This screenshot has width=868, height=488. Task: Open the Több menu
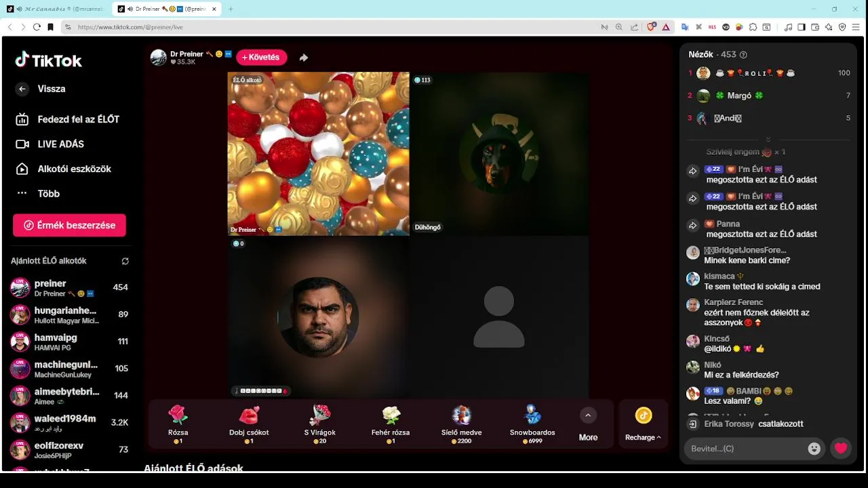38,194
